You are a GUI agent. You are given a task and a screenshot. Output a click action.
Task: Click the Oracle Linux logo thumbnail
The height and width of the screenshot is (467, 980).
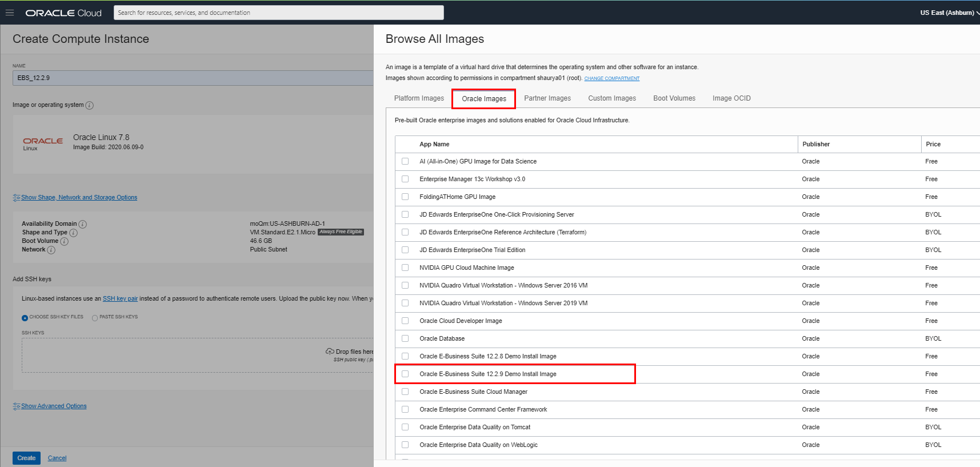pyautogui.click(x=43, y=143)
